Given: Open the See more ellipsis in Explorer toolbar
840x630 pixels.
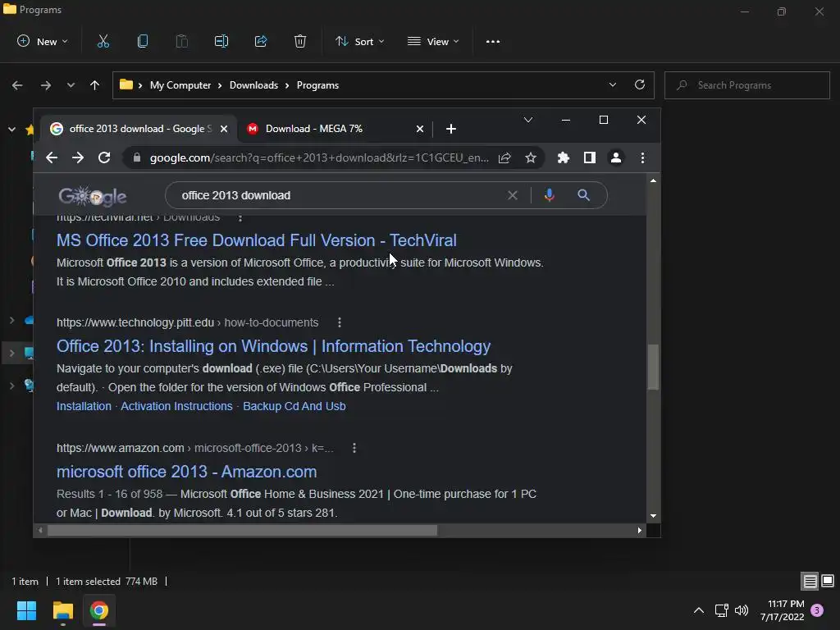Looking at the screenshot, I should (493, 41).
